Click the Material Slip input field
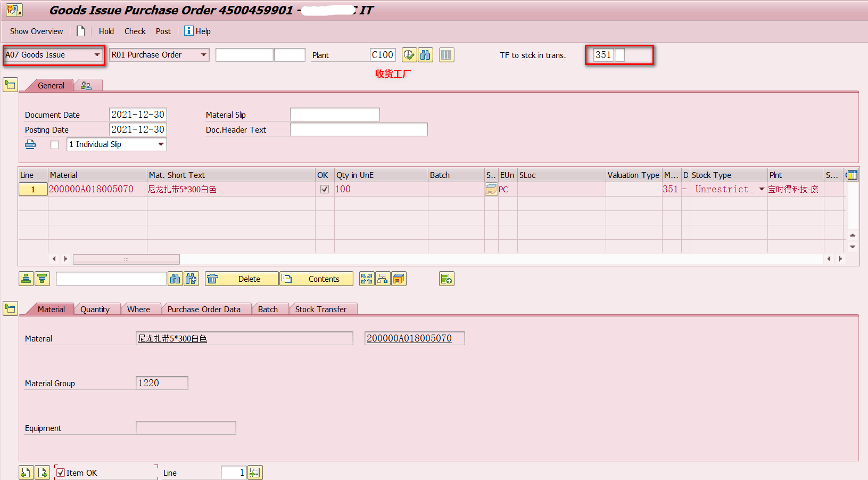Image resolution: width=868 pixels, height=480 pixels. point(334,114)
